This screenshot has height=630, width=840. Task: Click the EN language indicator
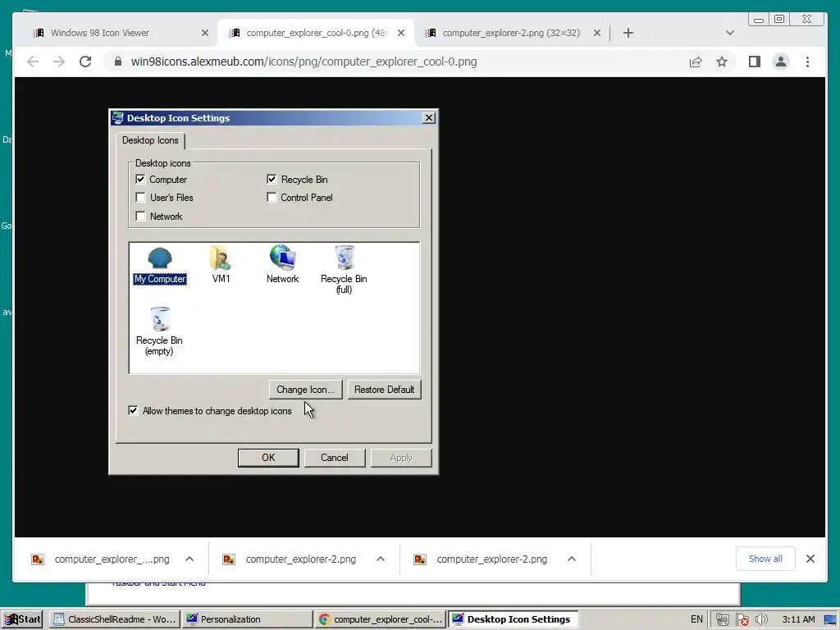(696, 619)
